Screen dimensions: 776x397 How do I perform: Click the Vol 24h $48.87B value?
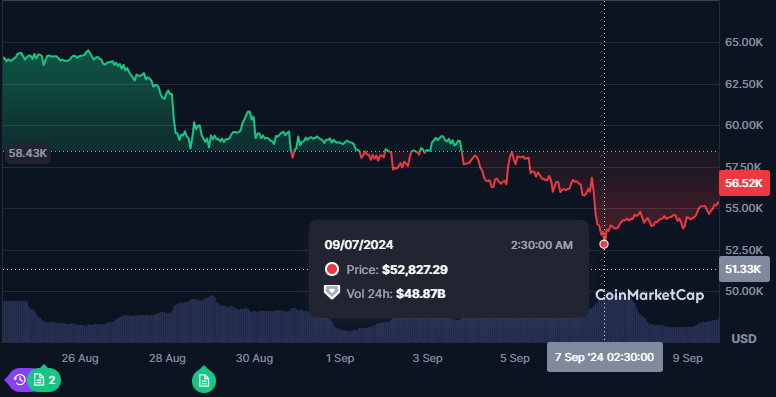pyautogui.click(x=421, y=294)
